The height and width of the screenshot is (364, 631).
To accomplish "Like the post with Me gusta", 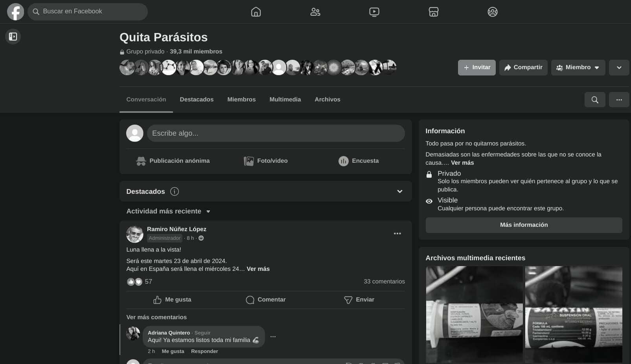I will point(172,300).
